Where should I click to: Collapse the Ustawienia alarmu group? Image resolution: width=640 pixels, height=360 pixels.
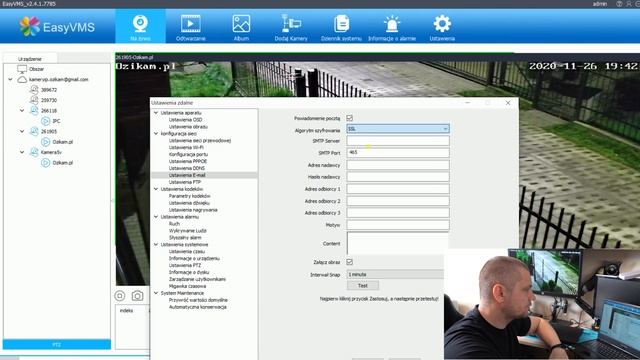tap(156, 217)
